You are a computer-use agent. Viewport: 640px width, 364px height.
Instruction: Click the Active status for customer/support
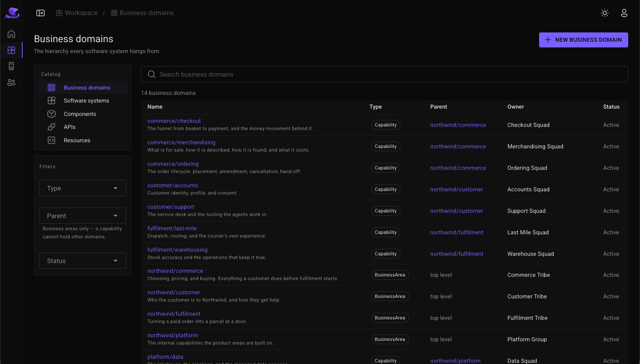pyautogui.click(x=611, y=211)
